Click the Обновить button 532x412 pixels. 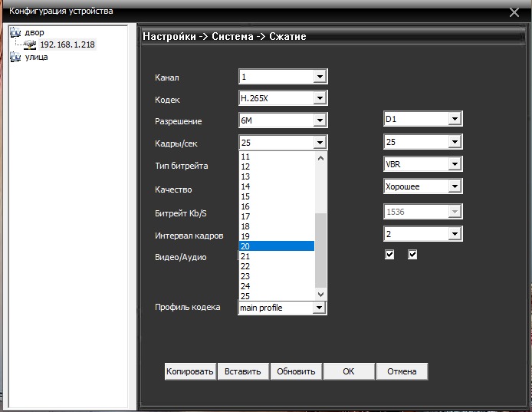coord(296,371)
